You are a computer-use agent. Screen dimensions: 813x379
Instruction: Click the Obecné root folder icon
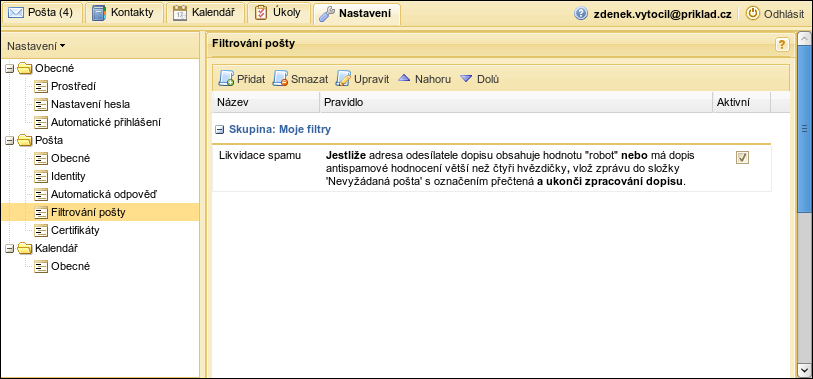24,68
